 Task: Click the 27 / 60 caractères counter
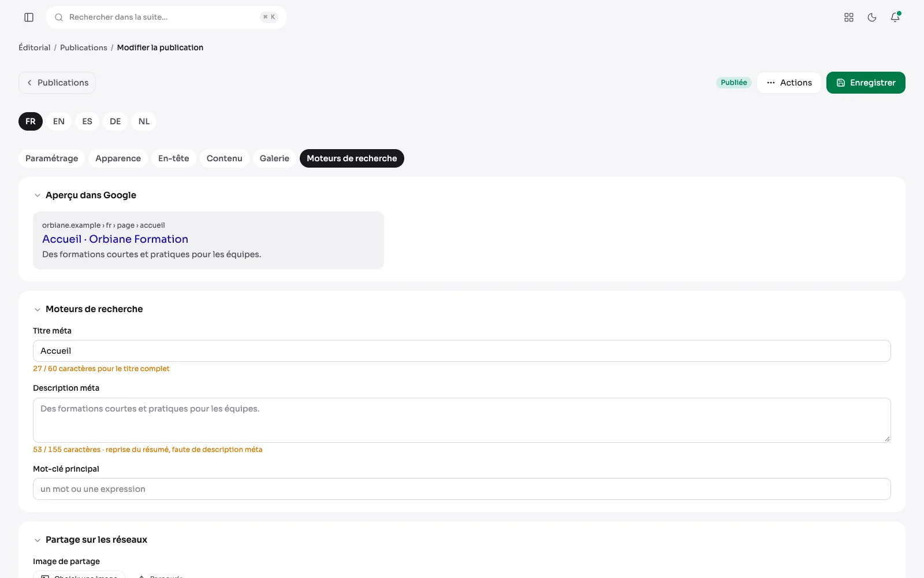(101, 369)
